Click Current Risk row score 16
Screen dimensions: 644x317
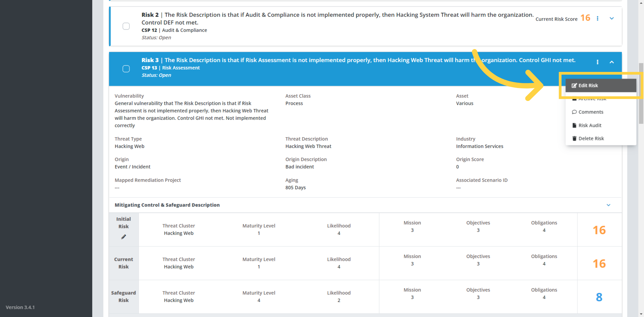(x=599, y=264)
